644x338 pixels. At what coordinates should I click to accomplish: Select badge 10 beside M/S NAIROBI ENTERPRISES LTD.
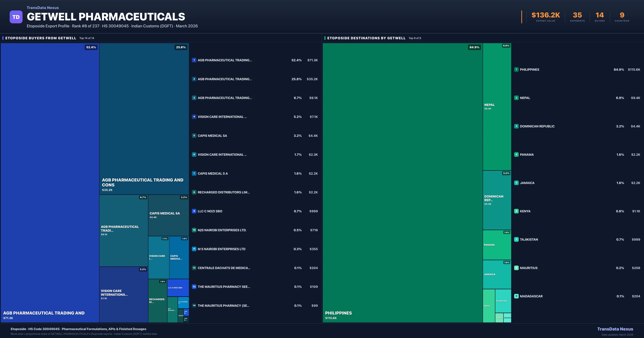point(194,230)
